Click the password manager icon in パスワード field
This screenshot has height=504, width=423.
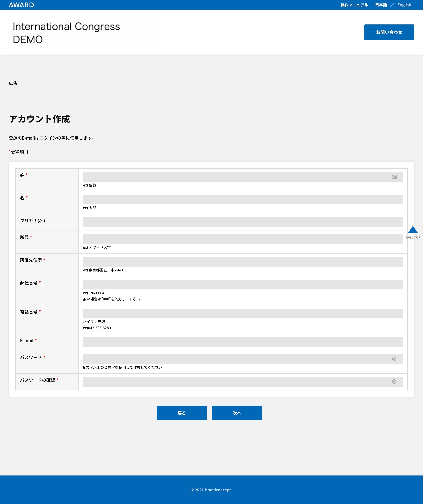(394, 359)
